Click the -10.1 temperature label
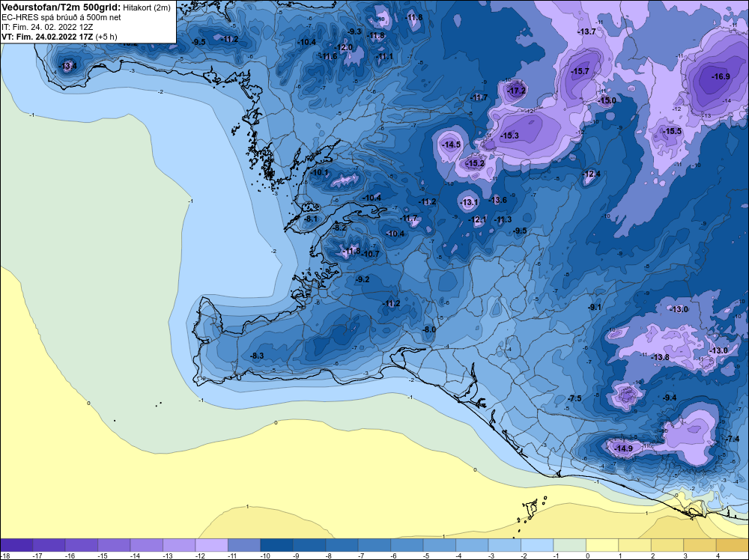 [x=320, y=172]
